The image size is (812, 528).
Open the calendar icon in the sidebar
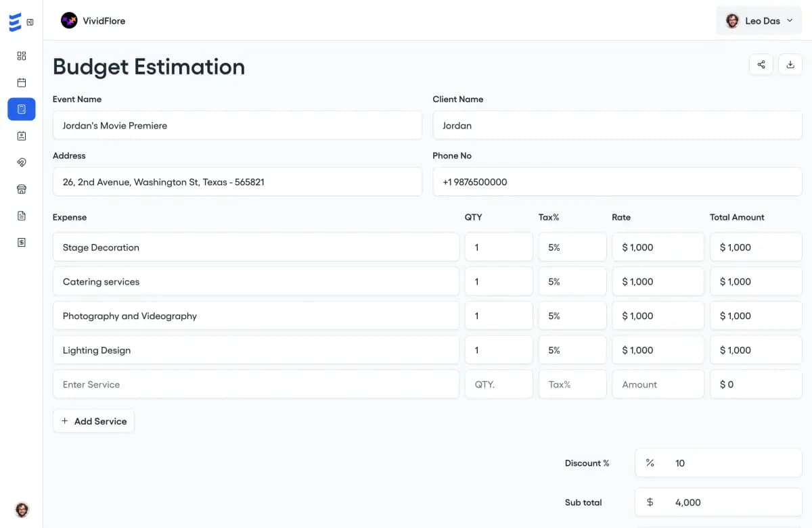[x=21, y=82]
